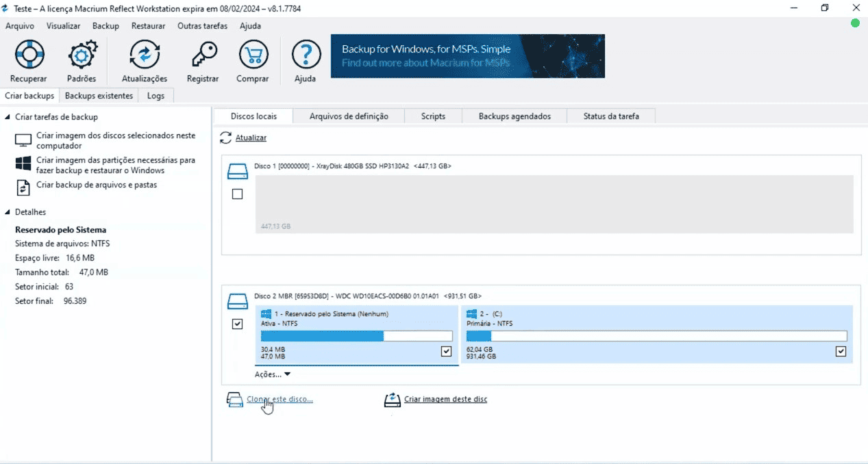This screenshot has width=868, height=464.
Task: Select the Disco 2 MBR drive icon
Action: [x=237, y=300]
